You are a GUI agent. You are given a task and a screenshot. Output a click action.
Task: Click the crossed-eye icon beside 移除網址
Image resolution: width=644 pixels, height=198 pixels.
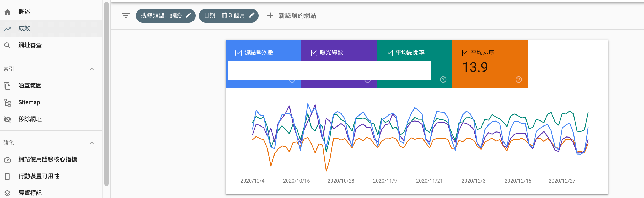tap(8, 119)
